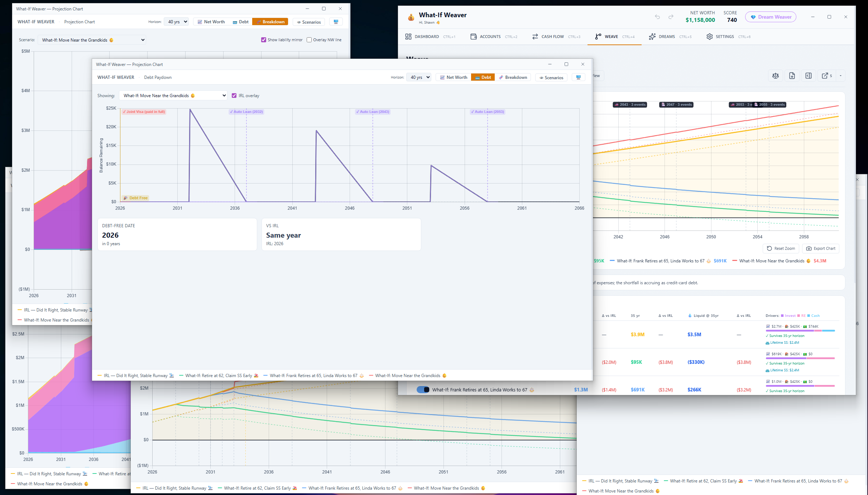
Task: Click the Export Chart camera button
Action: click(821, 248)
